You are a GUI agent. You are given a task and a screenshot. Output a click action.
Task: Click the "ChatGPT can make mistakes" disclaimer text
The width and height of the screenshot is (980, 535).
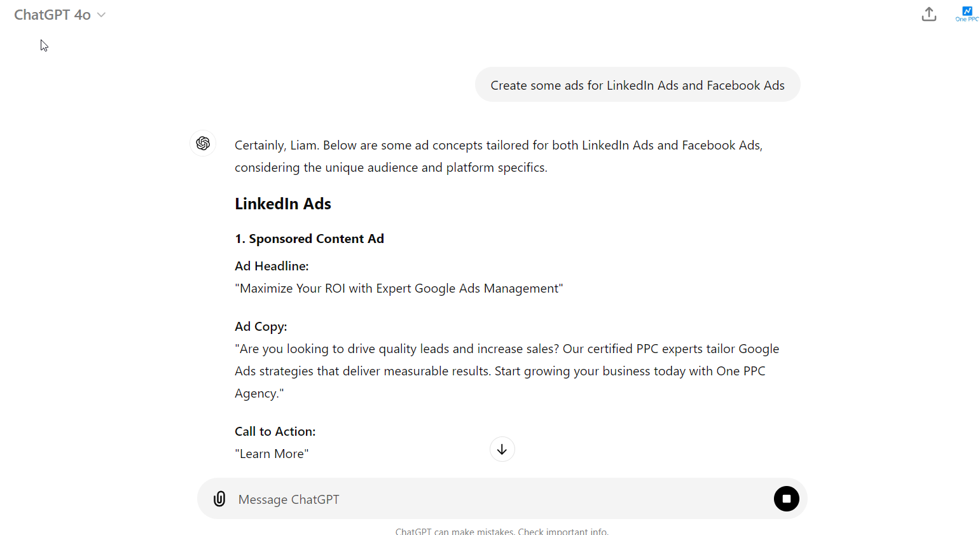click(502, 531)
